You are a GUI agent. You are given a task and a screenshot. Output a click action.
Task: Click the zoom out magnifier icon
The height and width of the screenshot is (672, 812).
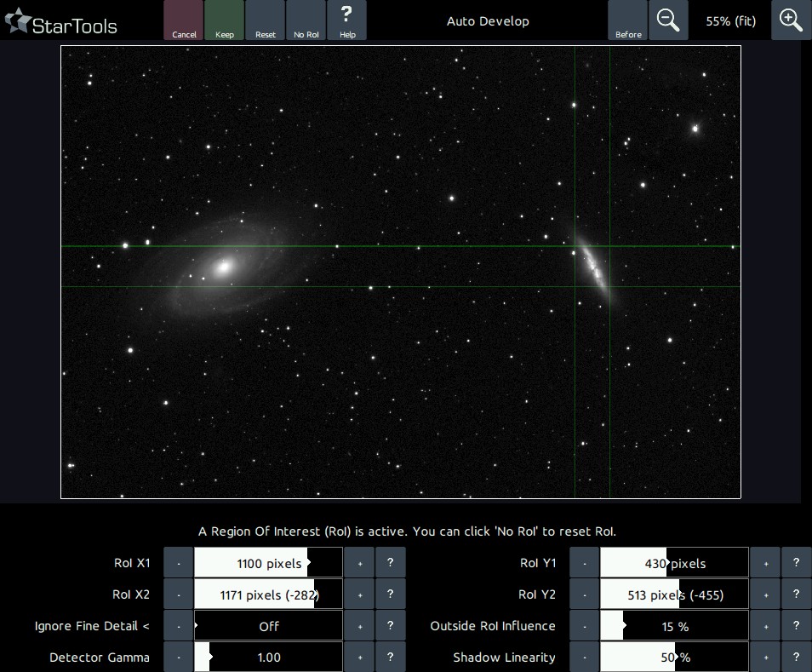[x=668, y=20]
